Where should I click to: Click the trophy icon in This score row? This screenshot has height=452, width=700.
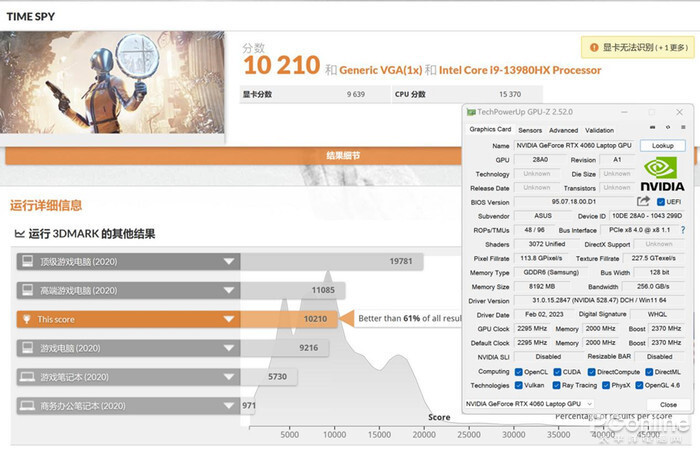[x=26, y=319]
